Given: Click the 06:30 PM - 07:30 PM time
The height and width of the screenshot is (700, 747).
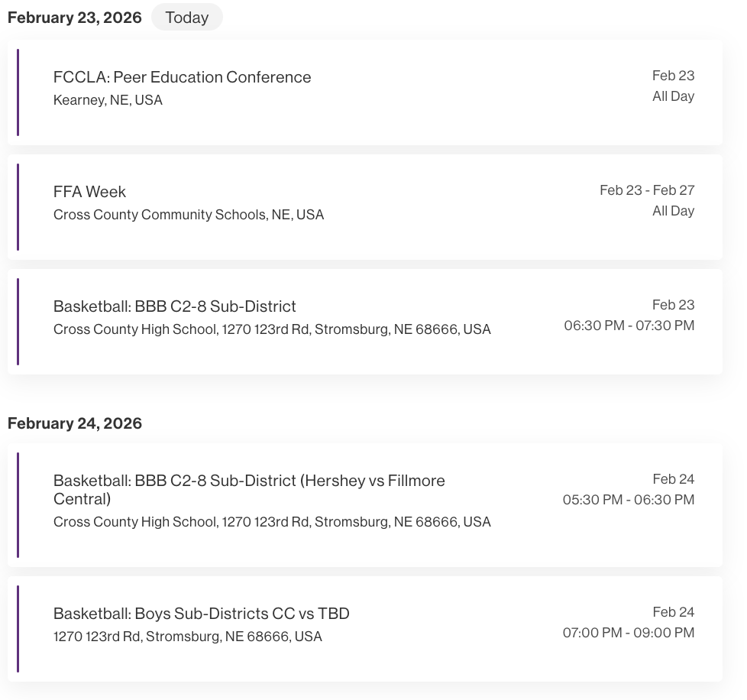Looking at the screenshot, I should (x=629, y=326).
